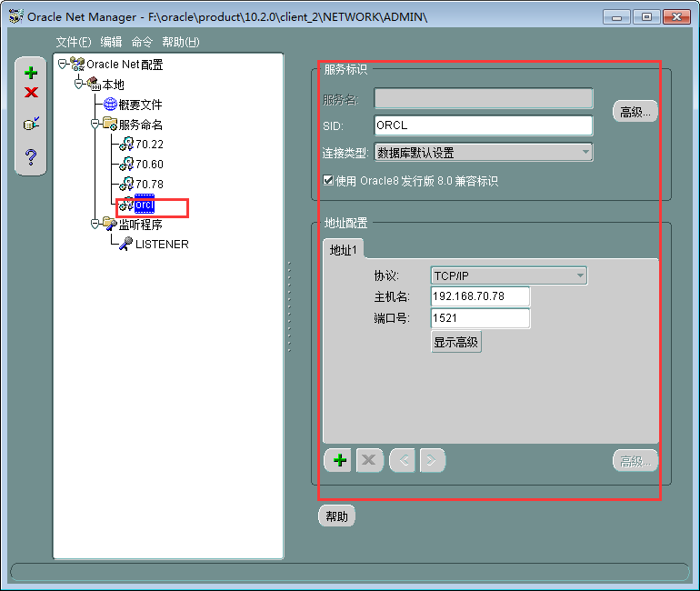Add a new address with green plus button

coord(337,460)
